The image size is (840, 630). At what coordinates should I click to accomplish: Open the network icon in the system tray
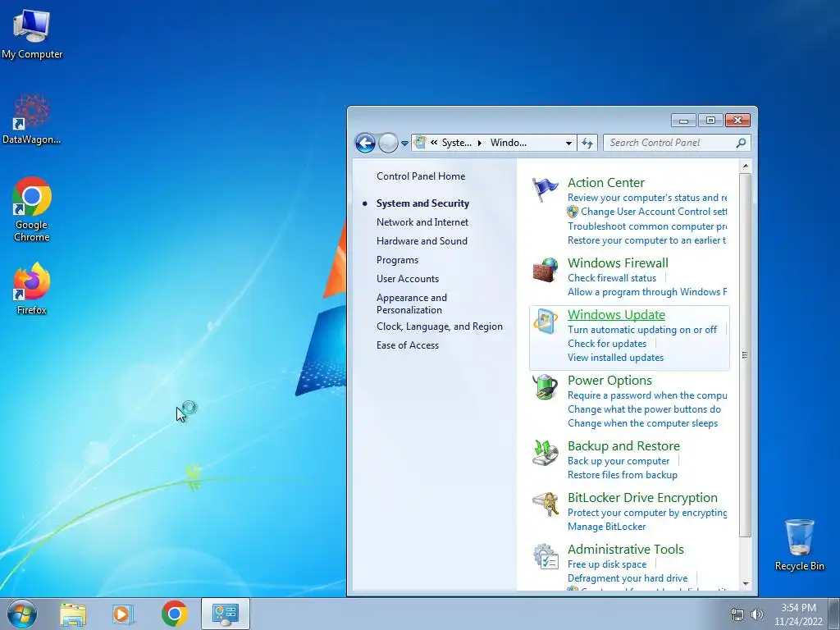click(x=737, y=614)
